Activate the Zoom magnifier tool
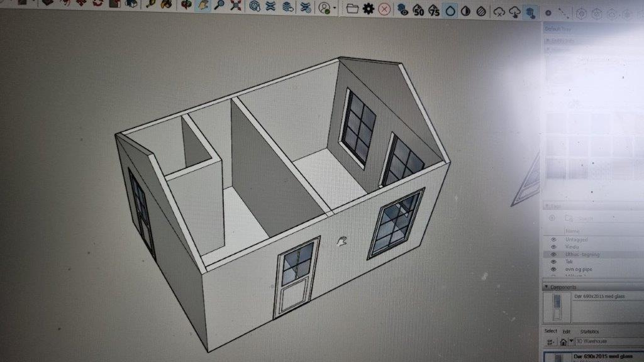This screenshot has width=644, height=362. 219,6
